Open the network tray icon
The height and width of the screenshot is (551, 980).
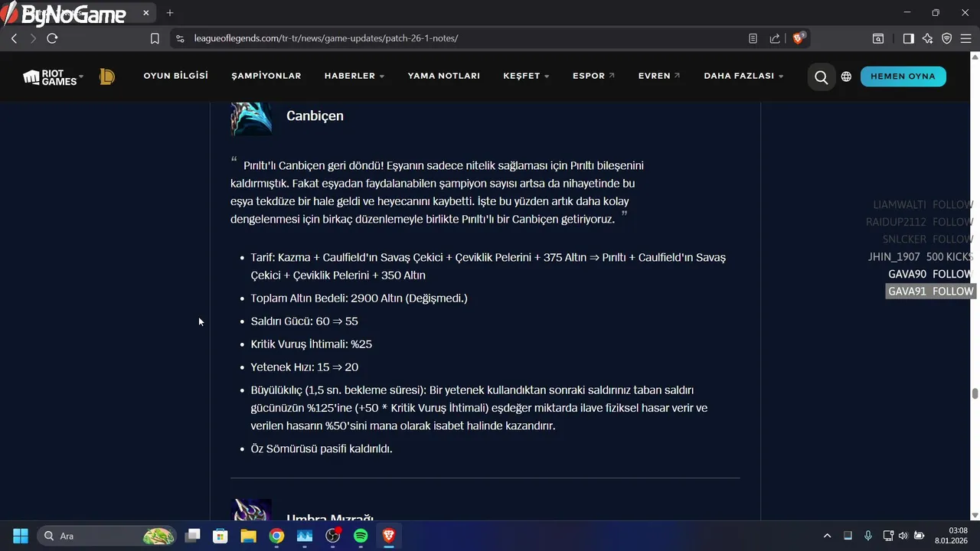tap(888, 536)
